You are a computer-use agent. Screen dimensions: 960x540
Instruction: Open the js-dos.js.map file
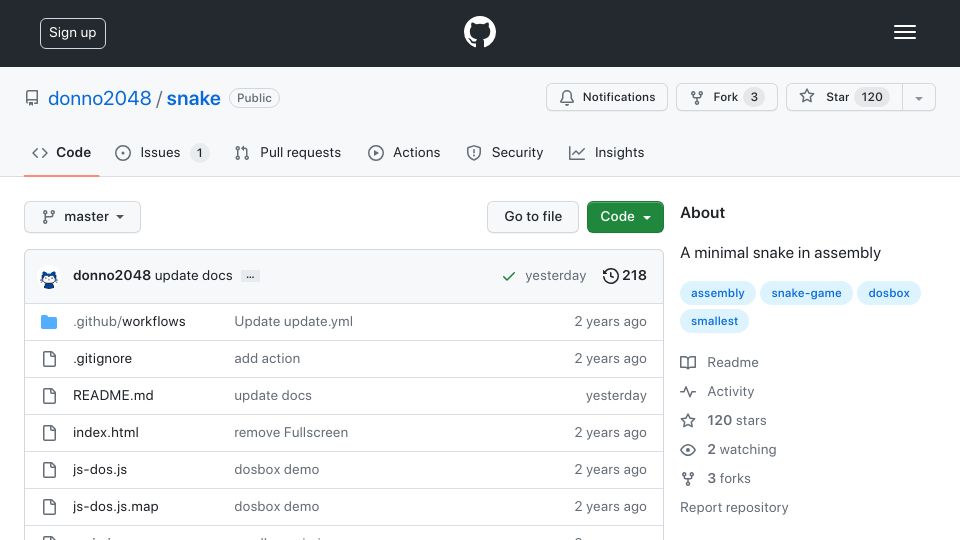(x=116, y=507)
